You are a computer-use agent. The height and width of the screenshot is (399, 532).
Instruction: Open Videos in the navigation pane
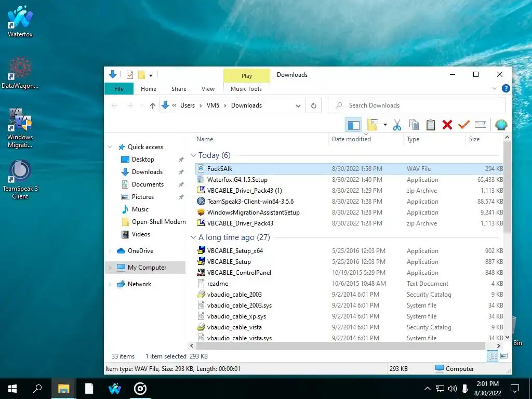coord(141,234)
